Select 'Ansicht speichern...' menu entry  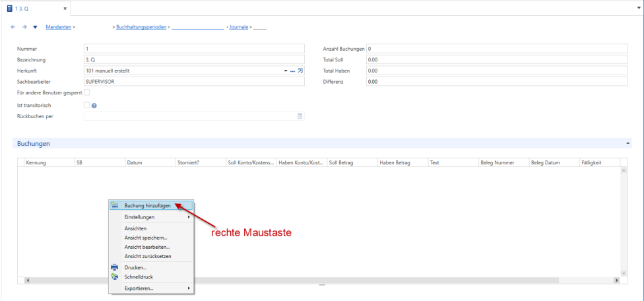pos(151,238)
